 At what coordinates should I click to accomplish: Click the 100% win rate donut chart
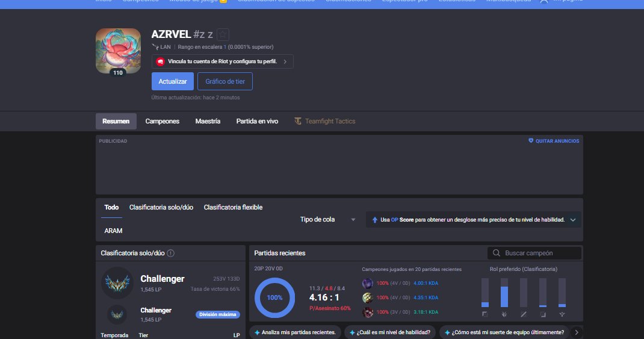(275, 298)
